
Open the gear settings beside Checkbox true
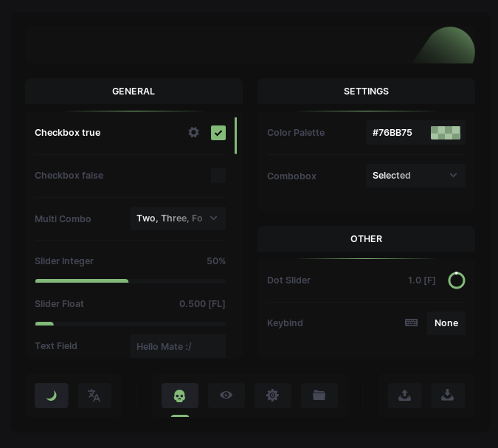click(193, 133)
